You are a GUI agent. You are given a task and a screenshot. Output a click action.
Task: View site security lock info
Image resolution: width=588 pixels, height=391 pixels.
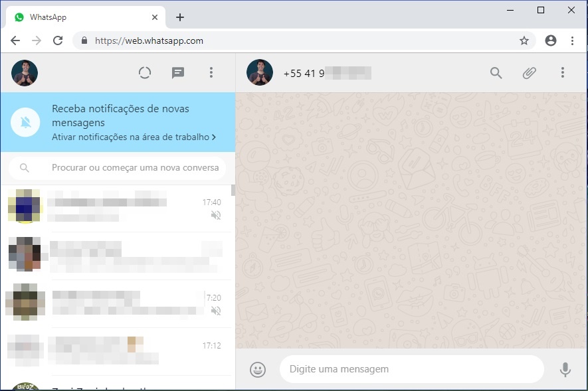(84, 40)
